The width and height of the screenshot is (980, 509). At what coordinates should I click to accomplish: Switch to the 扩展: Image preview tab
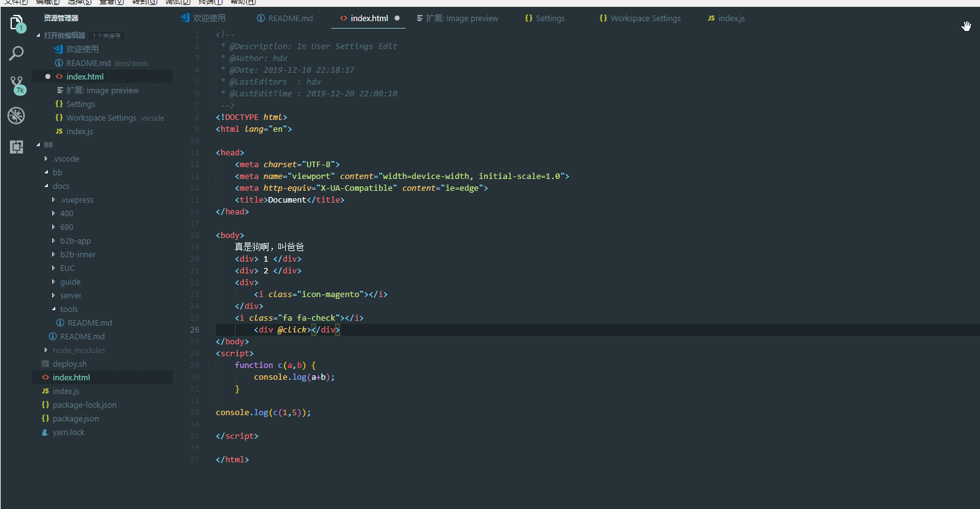click(457, 18)
